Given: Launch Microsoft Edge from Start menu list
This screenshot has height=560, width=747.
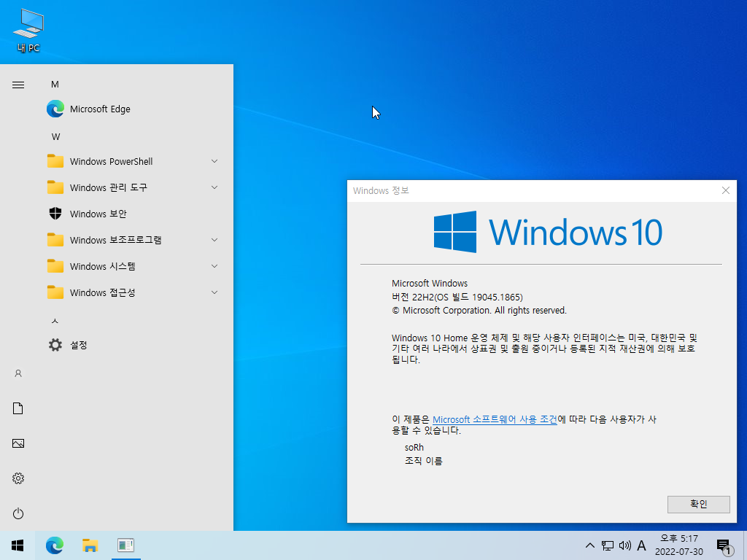Looking at the screenshot, I should 133,109.
